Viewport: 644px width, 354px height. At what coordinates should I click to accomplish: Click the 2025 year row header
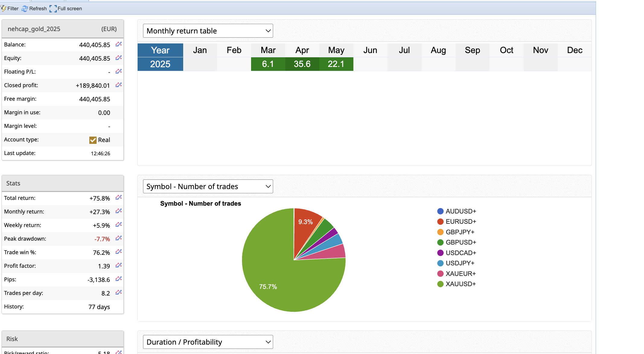(x=160, y=64)
